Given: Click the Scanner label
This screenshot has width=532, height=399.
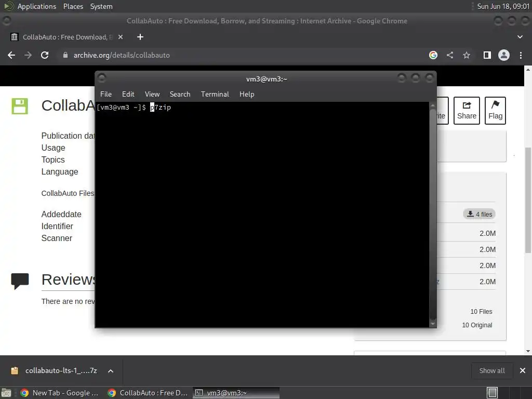Looking at the screenshot, I should (x=57, y=238).
